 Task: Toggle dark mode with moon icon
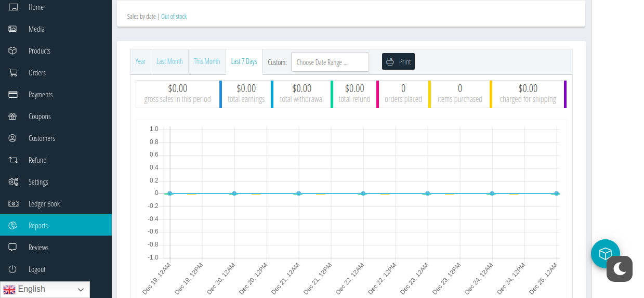(620, 269)
